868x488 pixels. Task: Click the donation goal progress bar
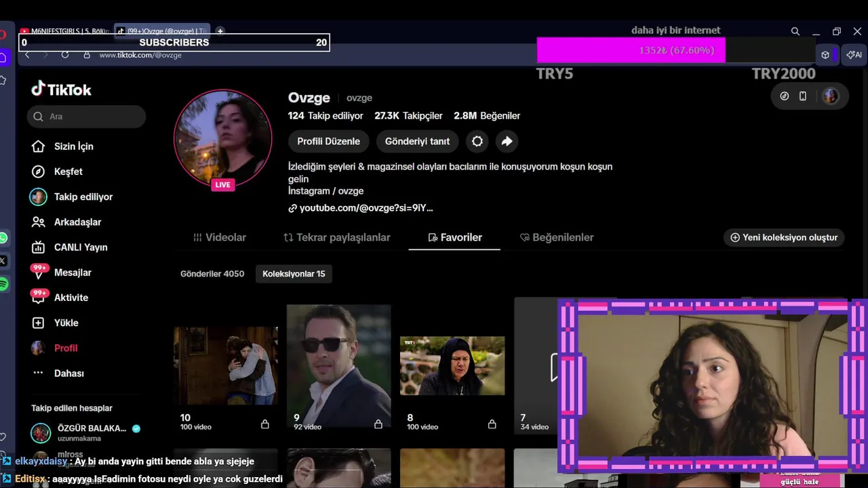[675, 50]
